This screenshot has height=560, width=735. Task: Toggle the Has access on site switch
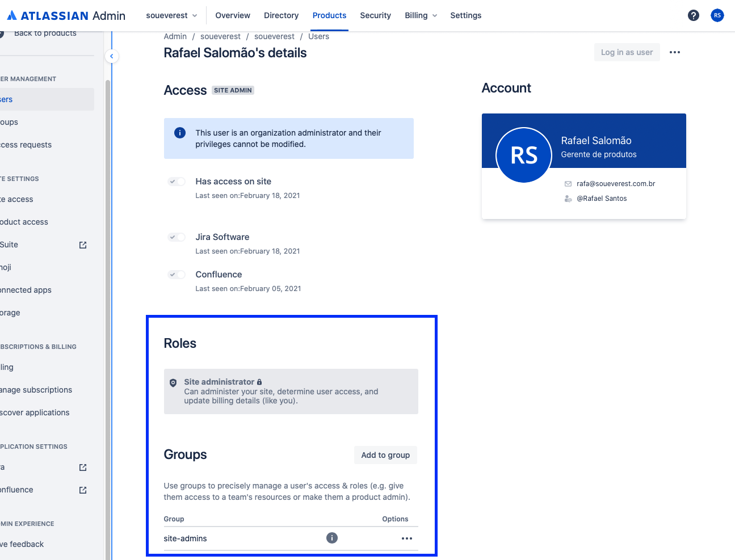coord(177,182)
